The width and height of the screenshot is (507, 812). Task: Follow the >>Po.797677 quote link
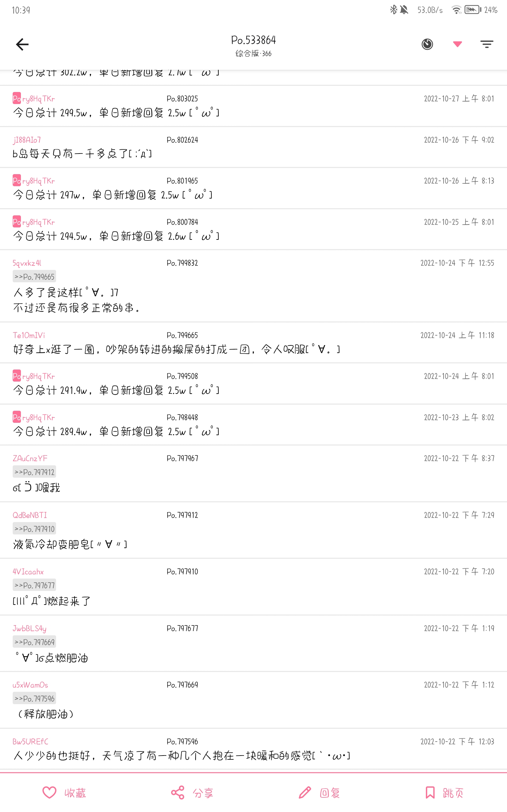(x=35, y=585)
